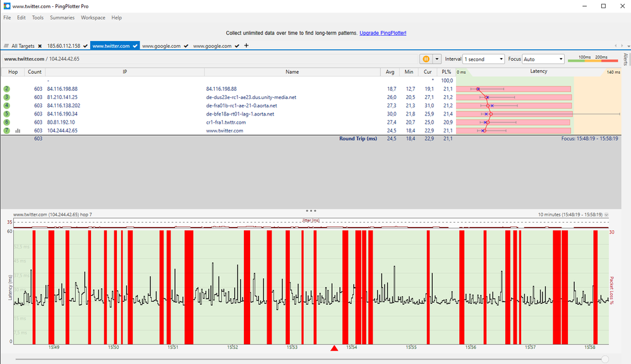631x364 pixels.
Task: Open the Edit menu
Action: coord(21,18)
